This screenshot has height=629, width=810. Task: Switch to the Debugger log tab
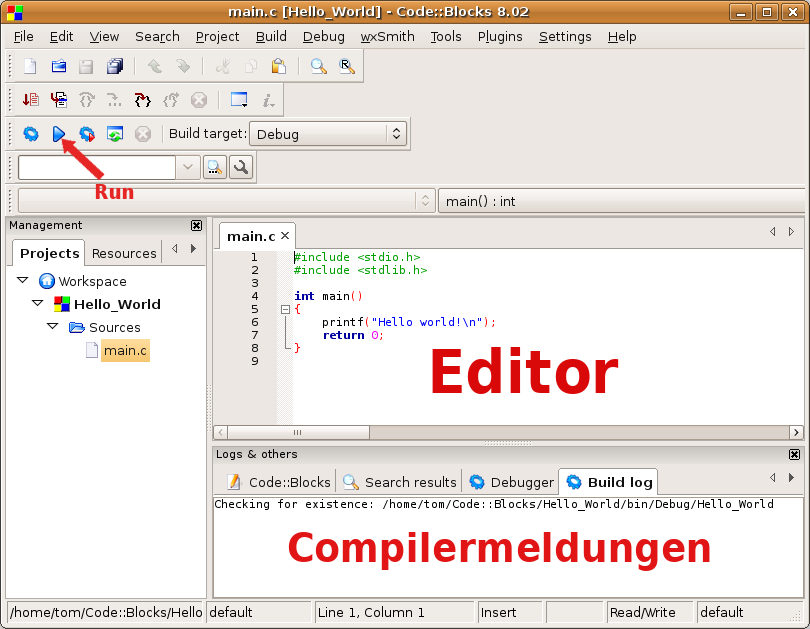[511, 481]
